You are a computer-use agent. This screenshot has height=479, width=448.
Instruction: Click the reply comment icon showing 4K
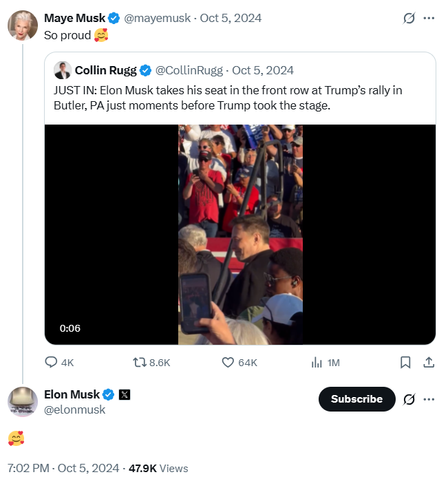click(x=51, y=362)
